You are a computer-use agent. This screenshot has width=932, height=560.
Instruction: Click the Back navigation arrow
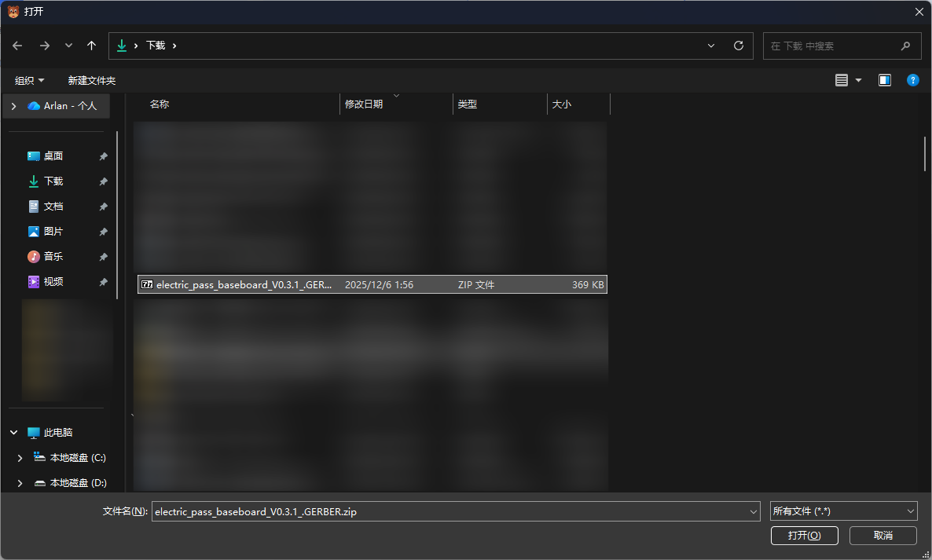point(17,46)
